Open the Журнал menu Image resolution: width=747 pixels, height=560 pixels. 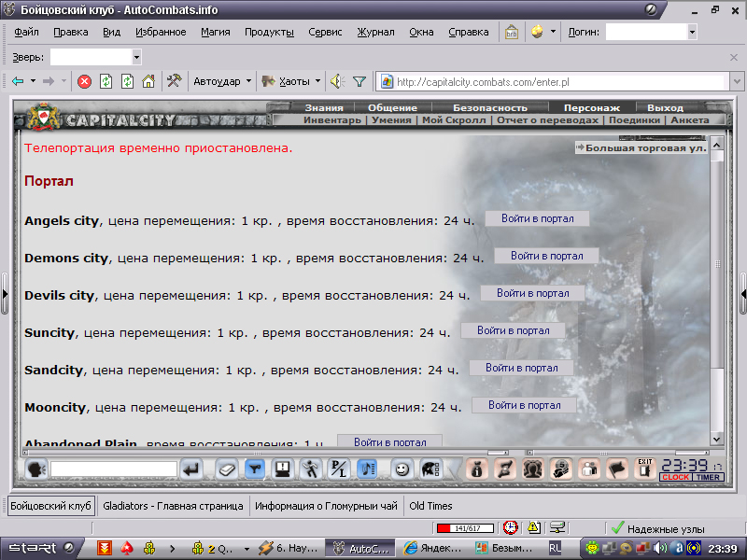(375, 32)
